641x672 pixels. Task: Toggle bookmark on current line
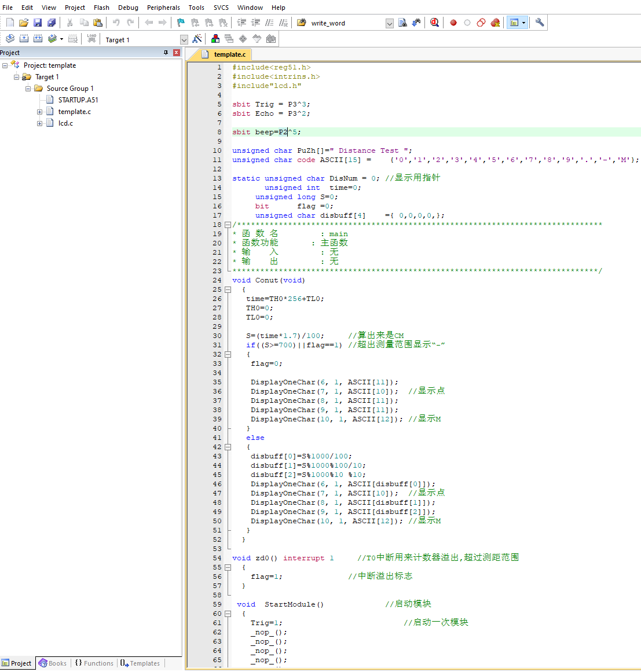click(181, 23)
